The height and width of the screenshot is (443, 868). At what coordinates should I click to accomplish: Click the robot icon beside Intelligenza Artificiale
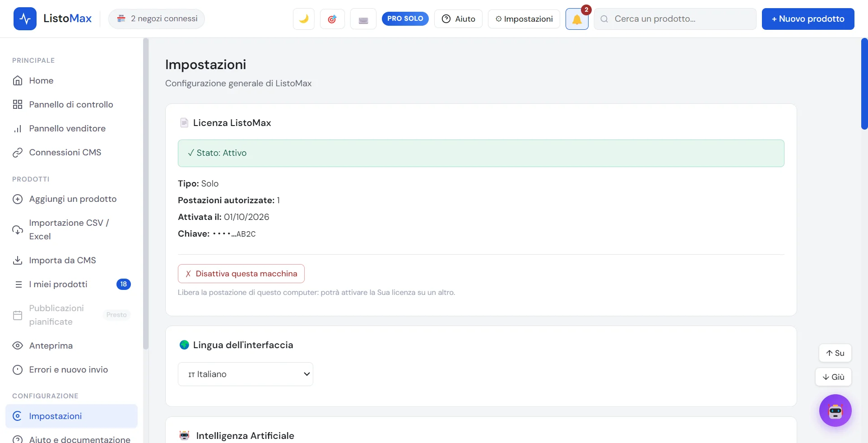click(x=184, y=436)
